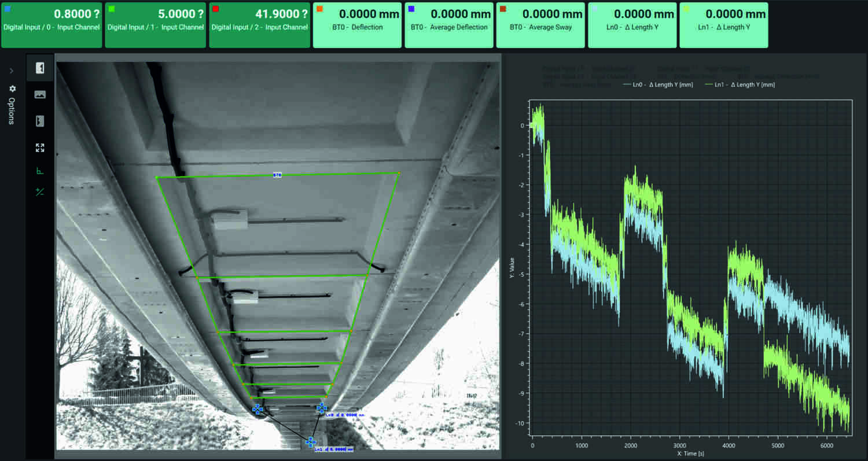Select the BT0 - Average Sway tile
The width and height of the screenshot is (868, 461).
click(540, 25)
